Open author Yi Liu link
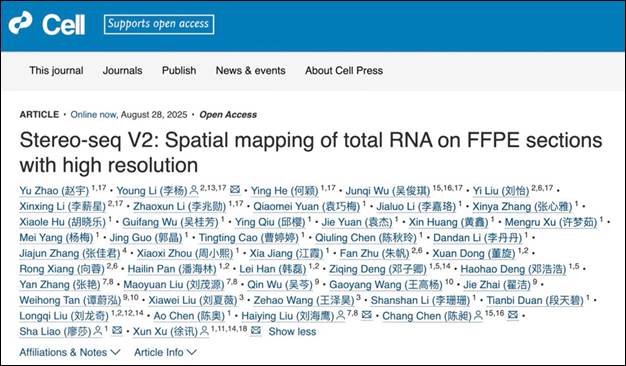626x366 pixels. (501, 191)
